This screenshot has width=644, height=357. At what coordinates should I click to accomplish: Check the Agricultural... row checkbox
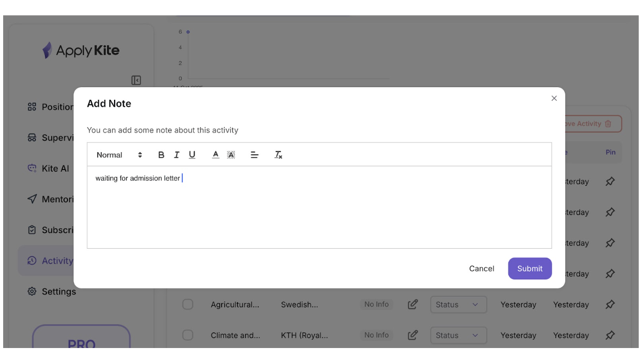tap(188, 305)
